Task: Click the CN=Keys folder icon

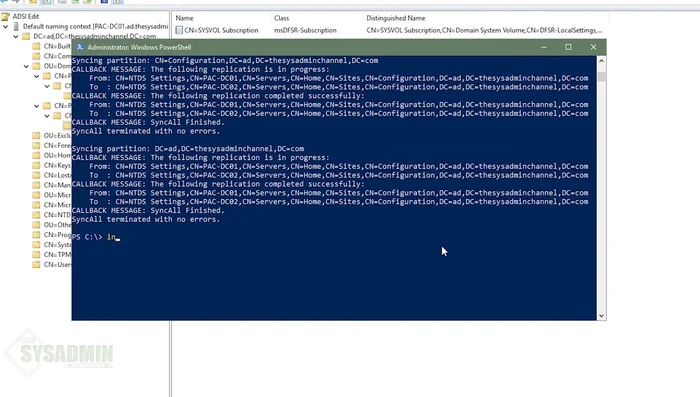Action: [37, 165]
